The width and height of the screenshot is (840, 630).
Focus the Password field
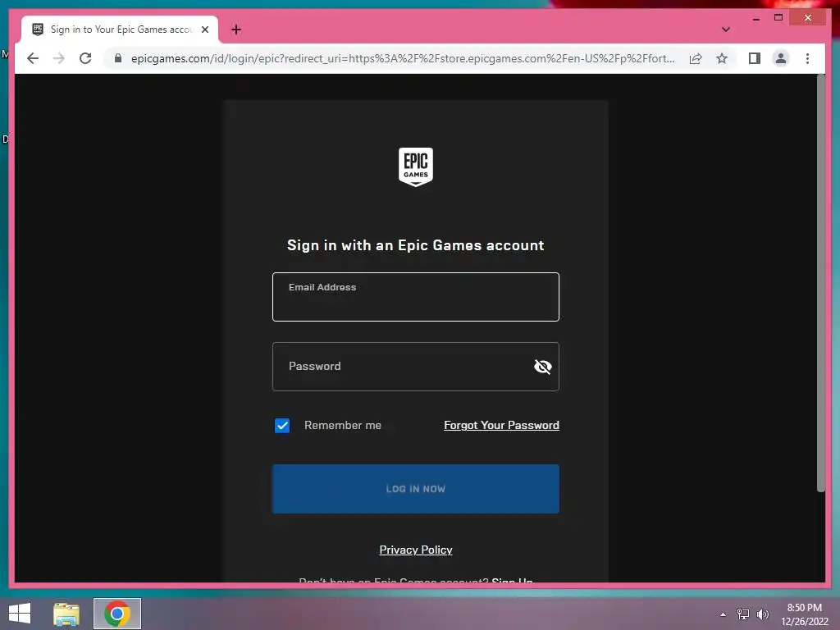416,367
